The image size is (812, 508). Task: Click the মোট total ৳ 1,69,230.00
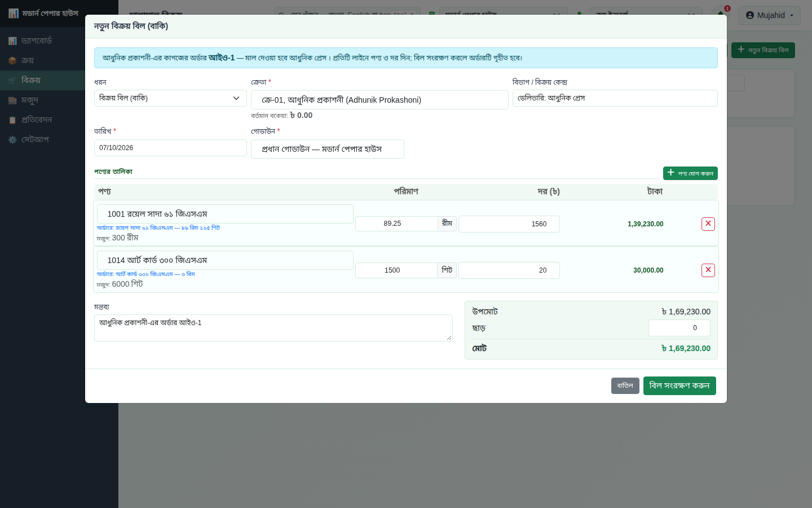tap(686, 349)
